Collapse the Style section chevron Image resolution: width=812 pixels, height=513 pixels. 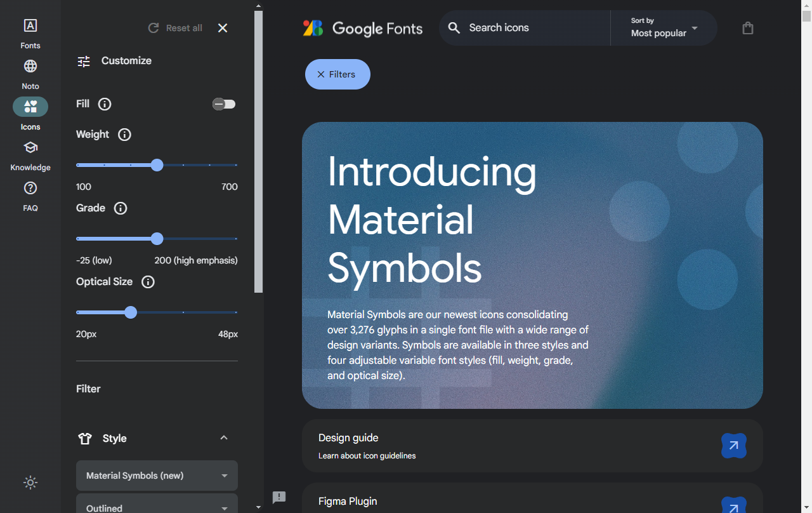click(x=223, y=438)
